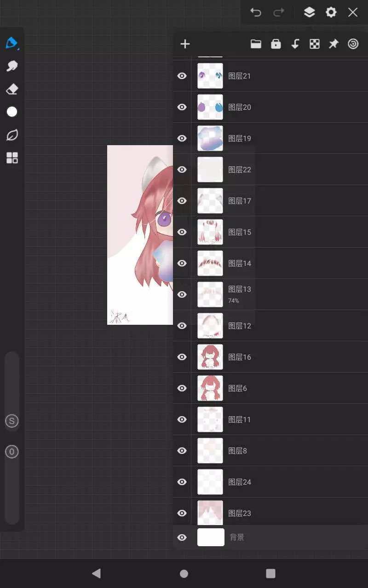Hide layer 图层13
This screenshot has height=588, width=368.
pyautogui.click(x=182, y=294)
